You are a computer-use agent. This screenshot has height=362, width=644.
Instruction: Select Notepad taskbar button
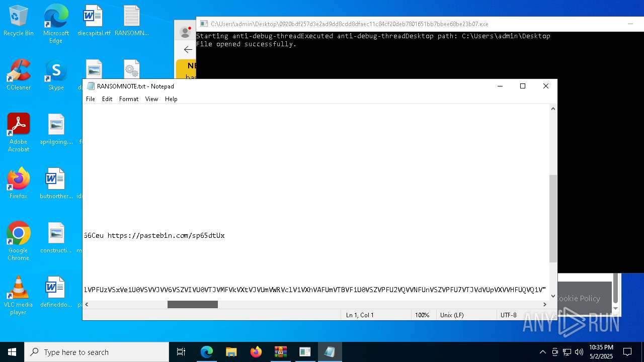point(330,352)
